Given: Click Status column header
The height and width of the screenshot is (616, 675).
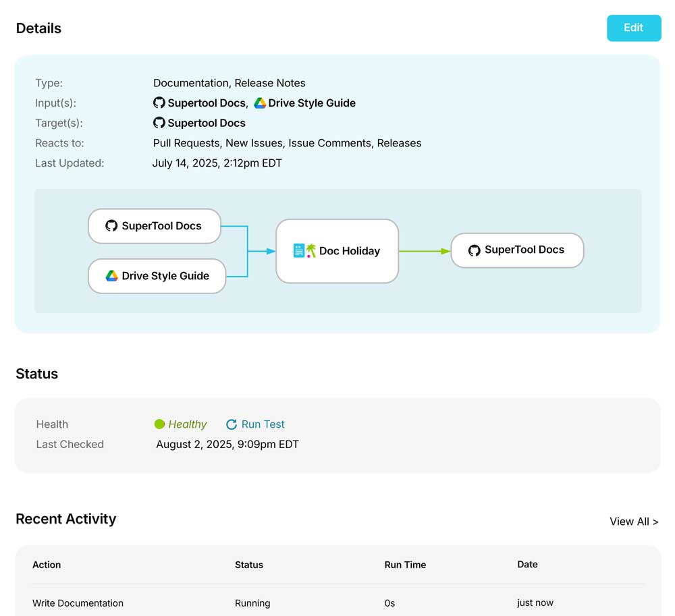Looking at the screenshot, I should [249, 565].
